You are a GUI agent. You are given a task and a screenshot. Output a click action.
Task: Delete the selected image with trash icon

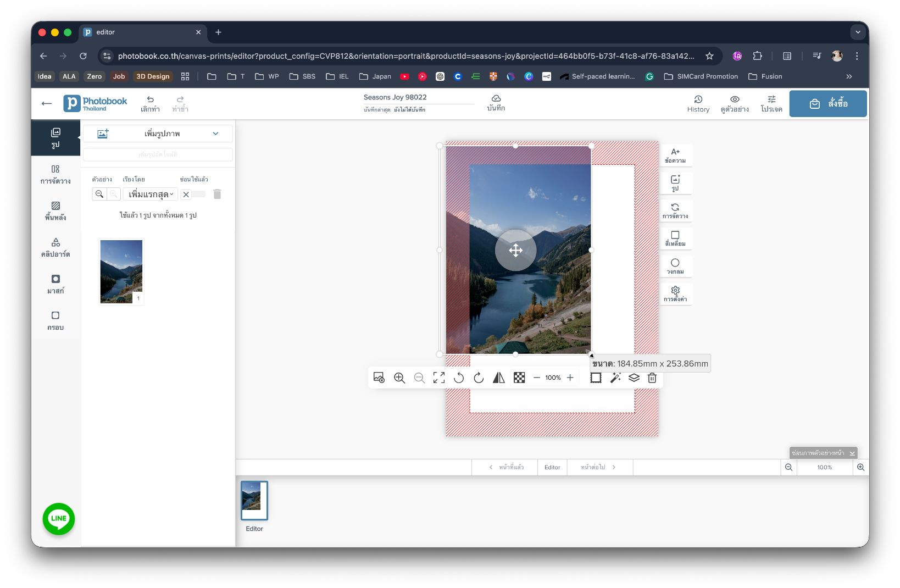click(x=652, y=378)
